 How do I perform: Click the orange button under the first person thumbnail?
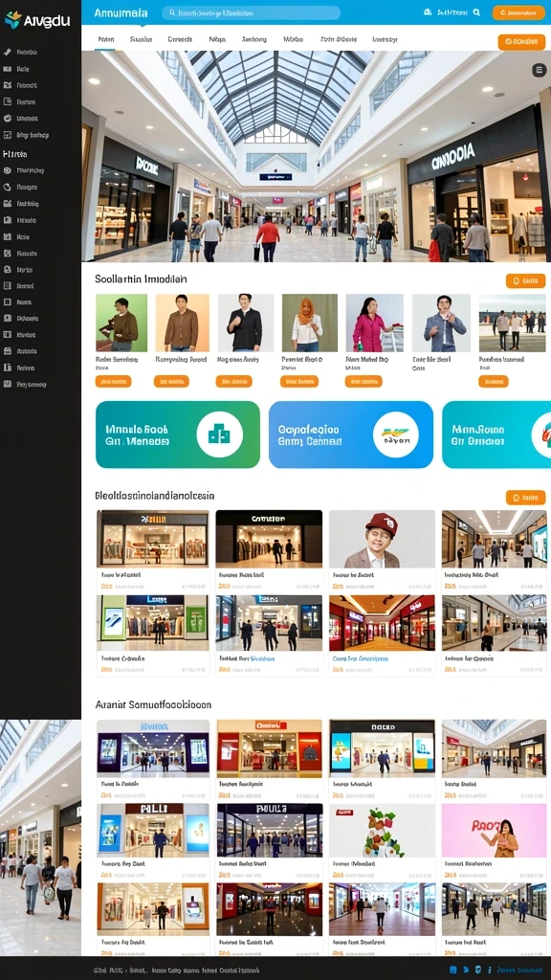coord(113,381)
